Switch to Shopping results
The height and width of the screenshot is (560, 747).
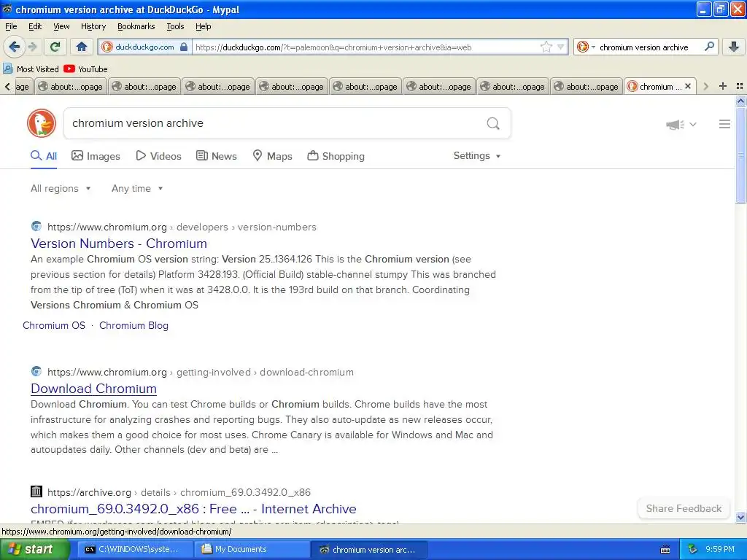[336, 156]
